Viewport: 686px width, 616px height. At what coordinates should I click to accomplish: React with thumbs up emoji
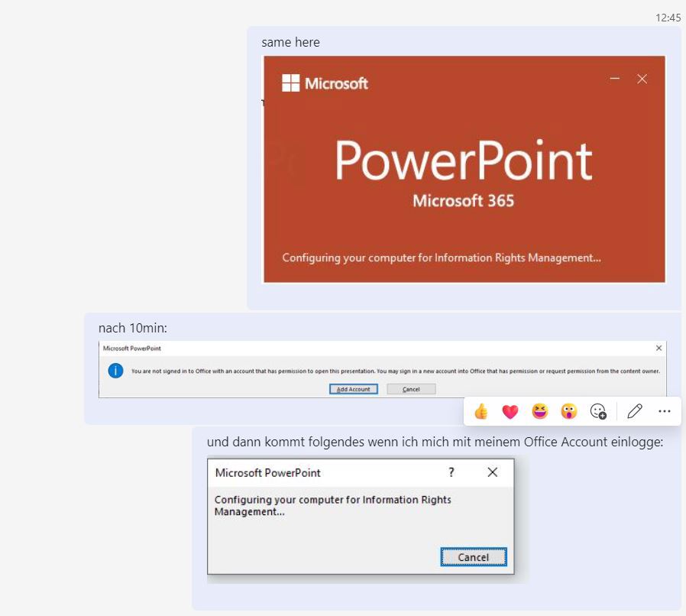(481, 411)
